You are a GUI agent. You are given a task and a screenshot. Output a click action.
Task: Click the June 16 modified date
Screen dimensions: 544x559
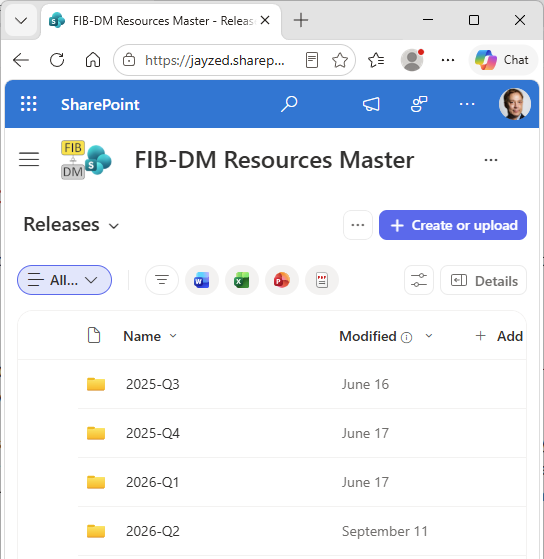[365, 384]
